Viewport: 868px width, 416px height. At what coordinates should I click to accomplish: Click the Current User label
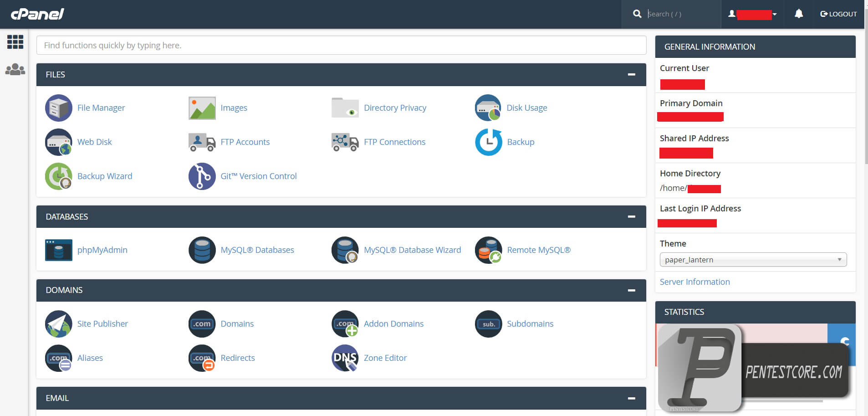tap(684, 68)
